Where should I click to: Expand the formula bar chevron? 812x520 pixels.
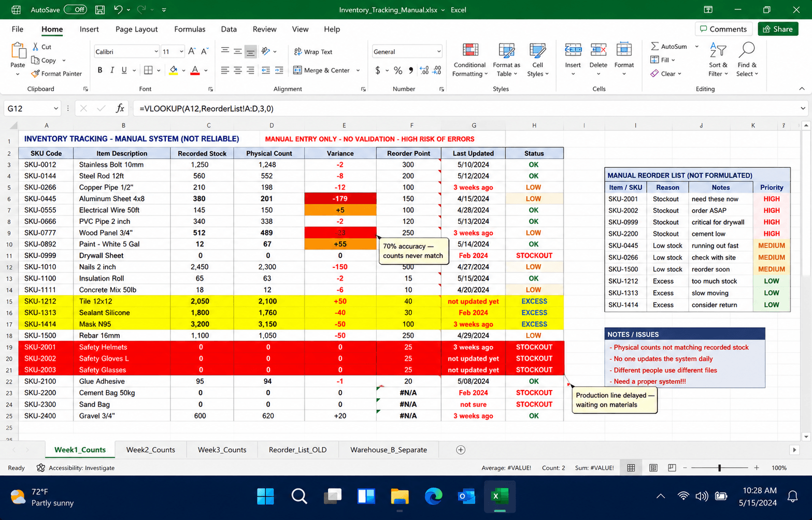(x=803, y=108)
